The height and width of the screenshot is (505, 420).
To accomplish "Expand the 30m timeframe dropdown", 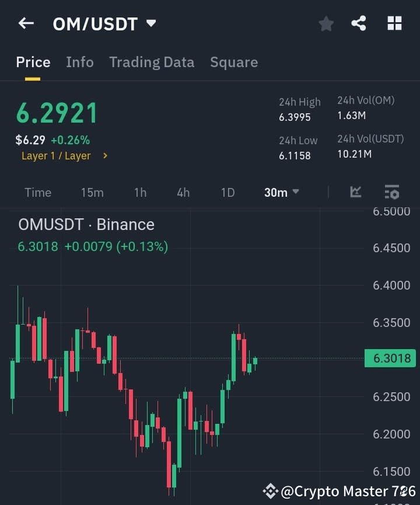I will [281, 192].
